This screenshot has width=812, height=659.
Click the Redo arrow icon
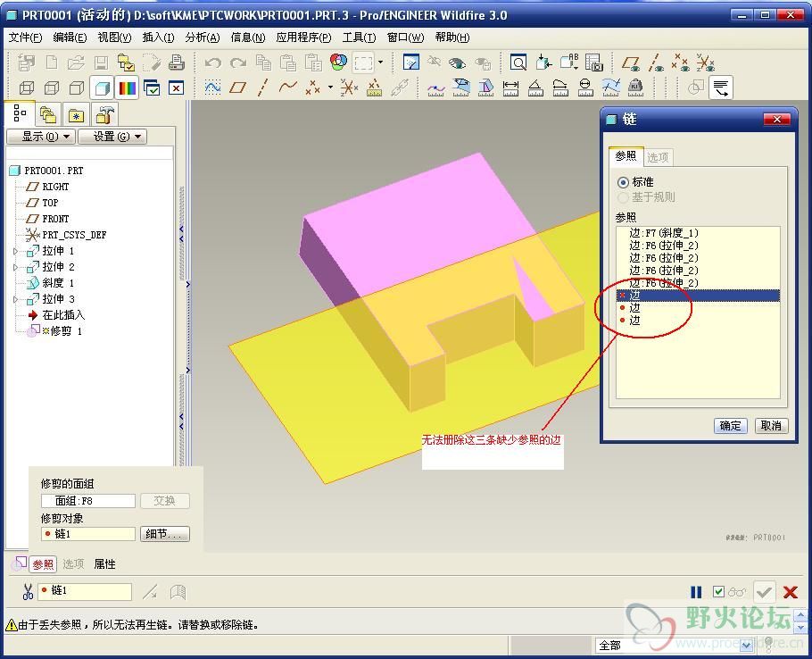(x=237, y=63)
